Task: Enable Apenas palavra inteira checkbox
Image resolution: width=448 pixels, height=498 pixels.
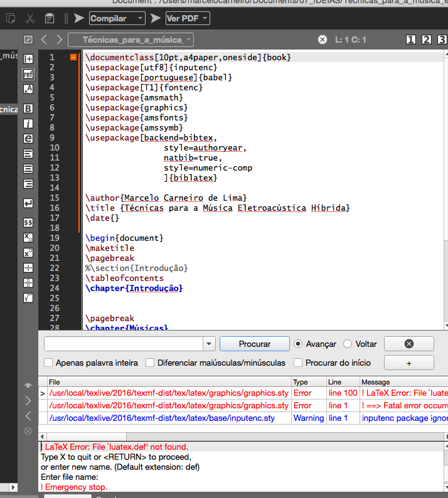Action: (x=48, y=363)
